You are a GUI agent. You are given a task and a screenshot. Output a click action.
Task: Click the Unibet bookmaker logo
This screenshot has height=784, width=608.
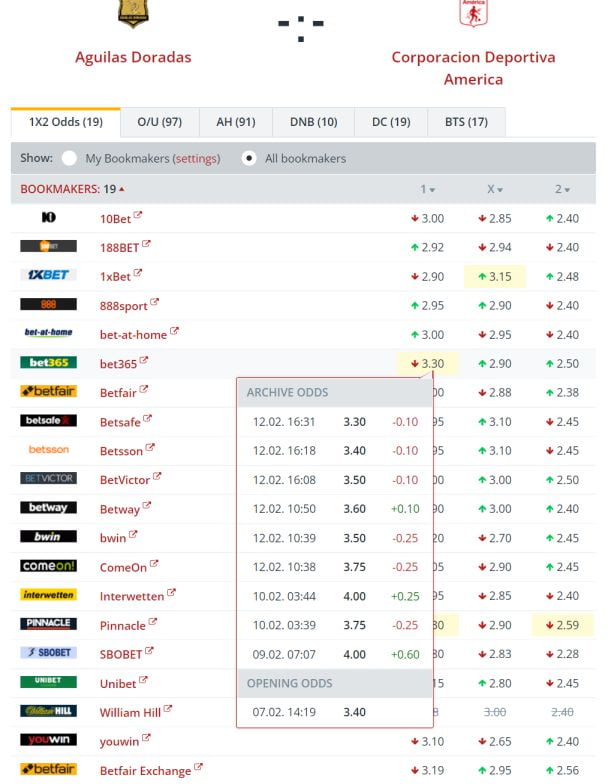click(x=48, y=682)
